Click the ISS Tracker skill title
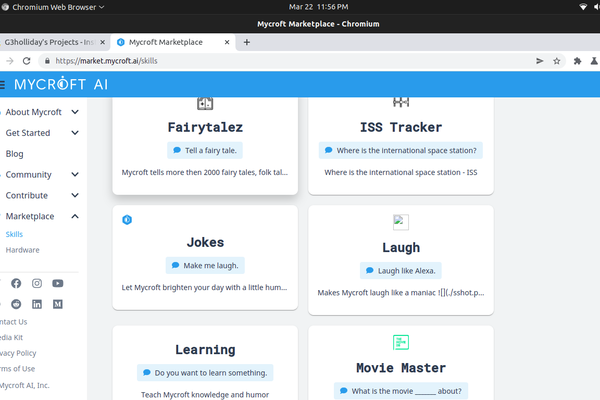Image resolution: width=600 pixels, height=400 pixels. point(401,127)
